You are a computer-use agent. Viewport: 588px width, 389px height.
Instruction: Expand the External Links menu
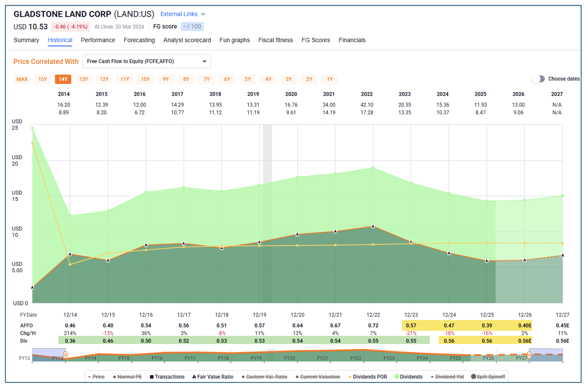(179, 14)
